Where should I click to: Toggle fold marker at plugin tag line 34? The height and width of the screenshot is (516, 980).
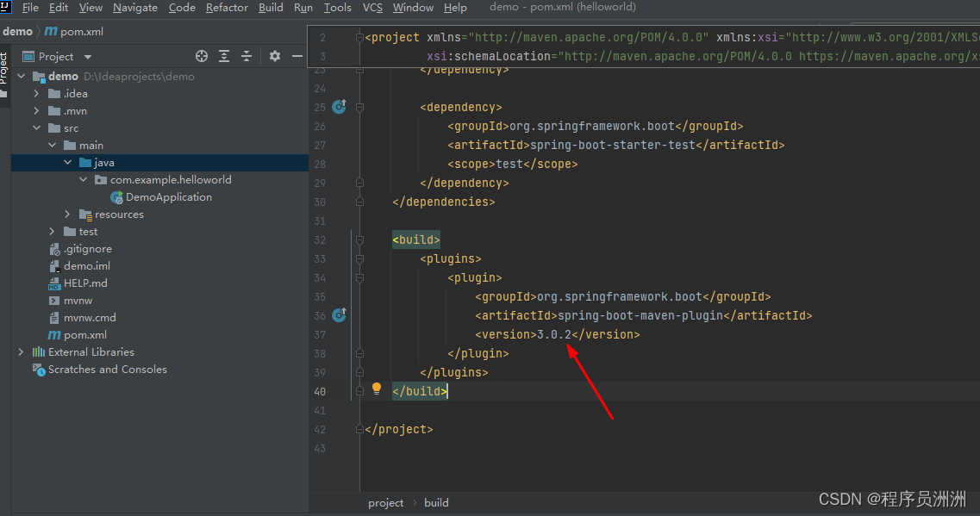pyautogui.click(x=359, y=277)
